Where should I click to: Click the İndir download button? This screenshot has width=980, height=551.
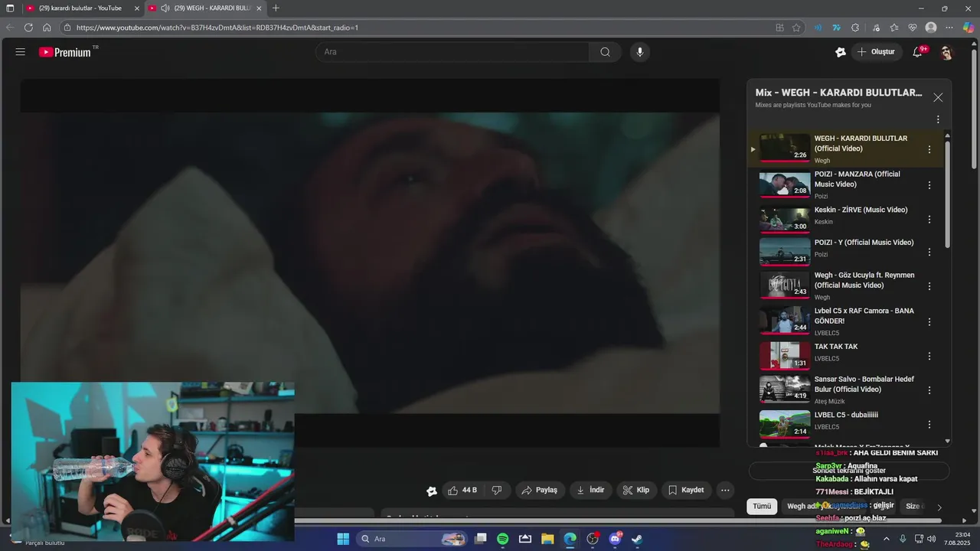coord(590,490)
